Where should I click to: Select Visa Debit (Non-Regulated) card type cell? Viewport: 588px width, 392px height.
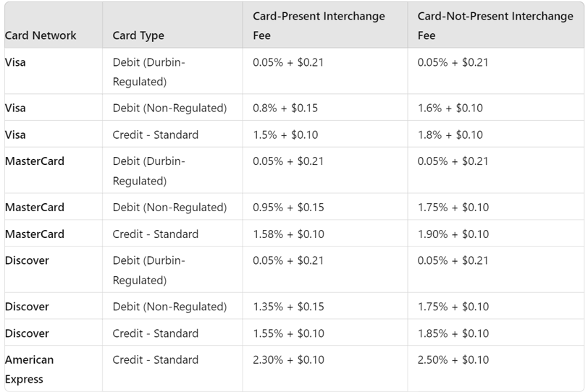click(170, 108)
